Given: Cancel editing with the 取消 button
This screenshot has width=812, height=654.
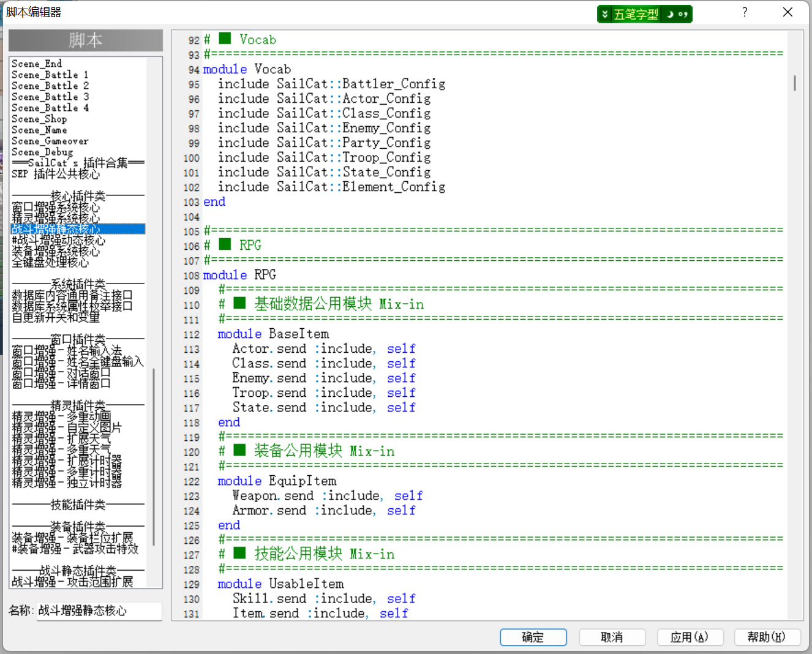Looking at the screenshot, I should [x=612, y=637].
